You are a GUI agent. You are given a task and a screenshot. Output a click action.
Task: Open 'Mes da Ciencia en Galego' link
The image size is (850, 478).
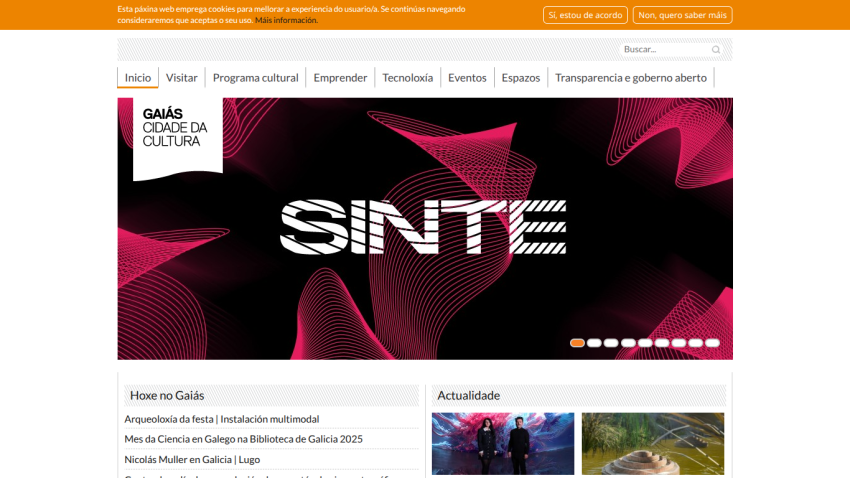click(x=243, y=439)
